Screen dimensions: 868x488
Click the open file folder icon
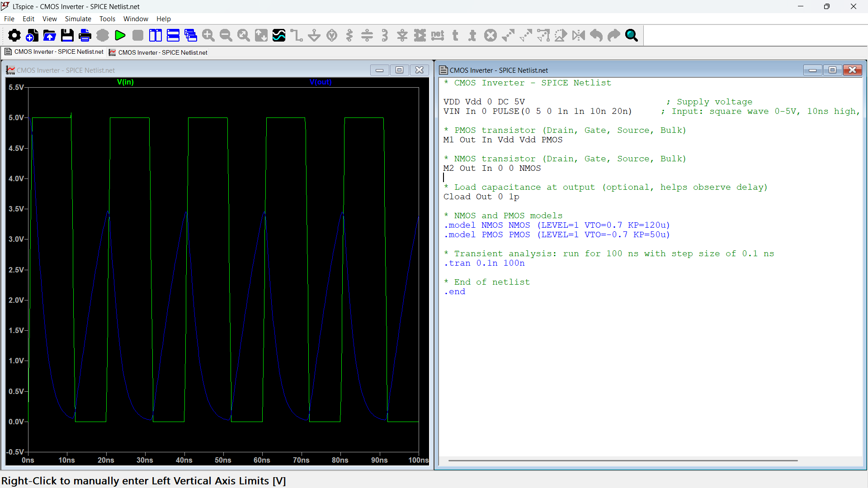point(50,35)
